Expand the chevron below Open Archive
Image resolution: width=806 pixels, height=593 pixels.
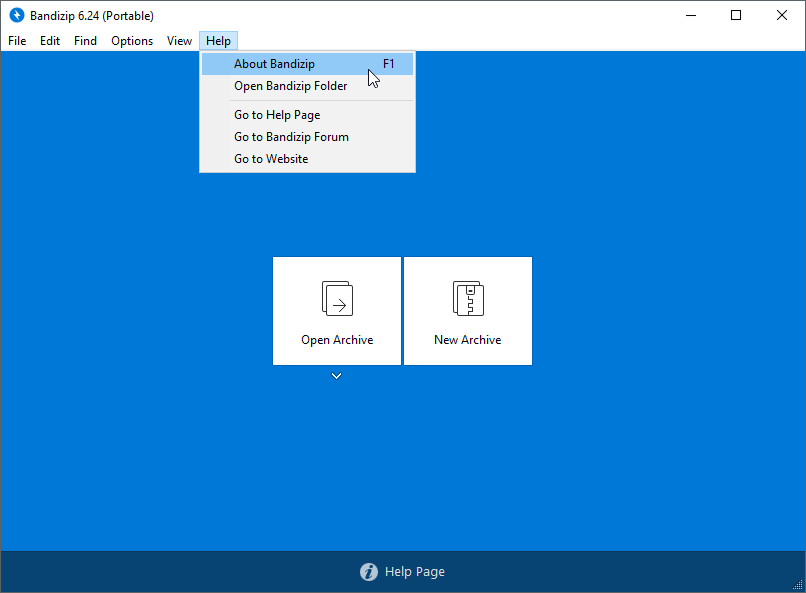(x=337, y=376)
